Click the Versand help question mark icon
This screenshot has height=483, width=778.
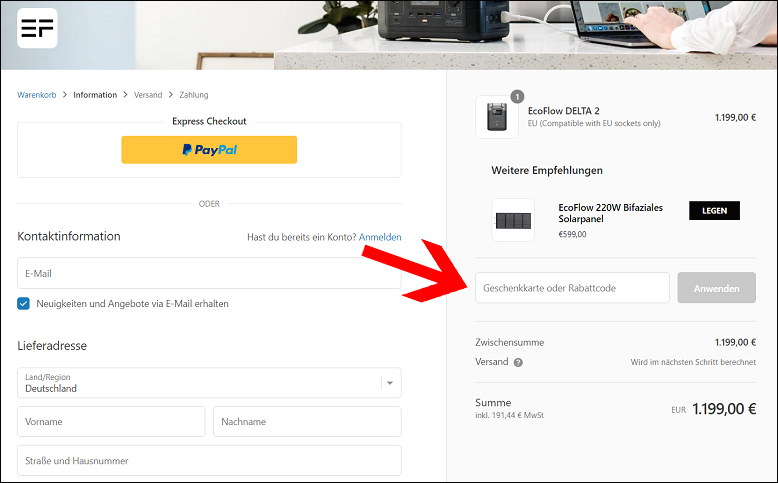[x=518, y=362]
